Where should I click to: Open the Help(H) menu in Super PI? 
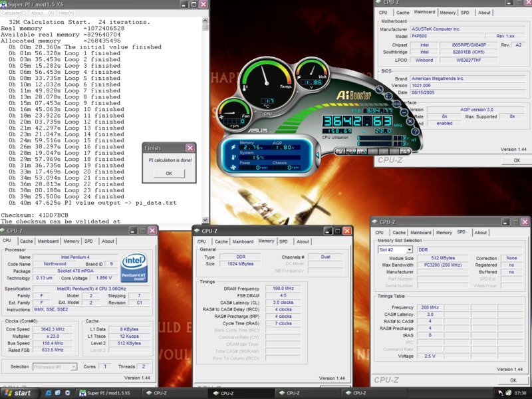pos(66,13)
